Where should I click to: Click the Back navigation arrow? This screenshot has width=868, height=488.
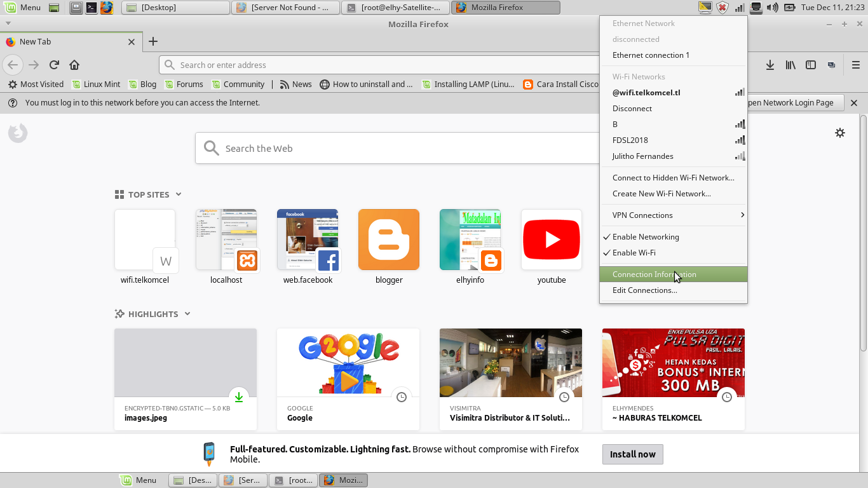(13, 65)
